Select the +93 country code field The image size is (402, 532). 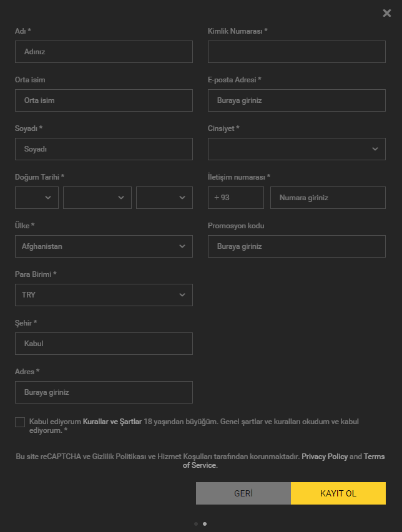coord(236,198)
